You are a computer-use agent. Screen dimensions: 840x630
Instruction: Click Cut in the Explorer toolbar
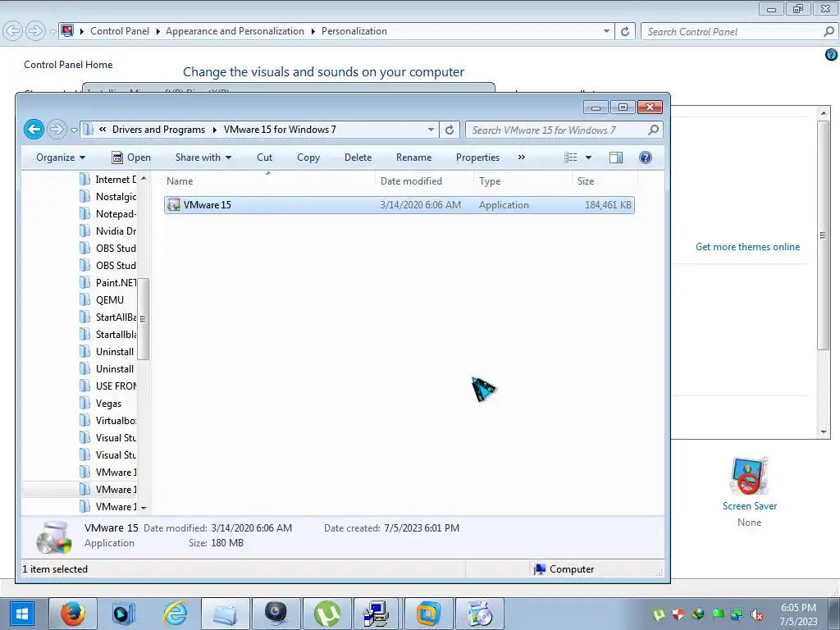(265, 157)
